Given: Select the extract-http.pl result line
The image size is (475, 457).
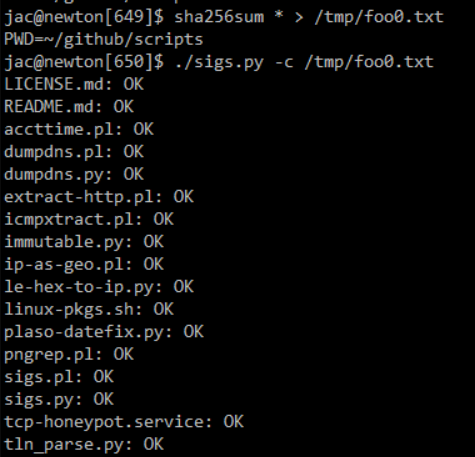Looking at the screenshot, I should coord(99,197).
